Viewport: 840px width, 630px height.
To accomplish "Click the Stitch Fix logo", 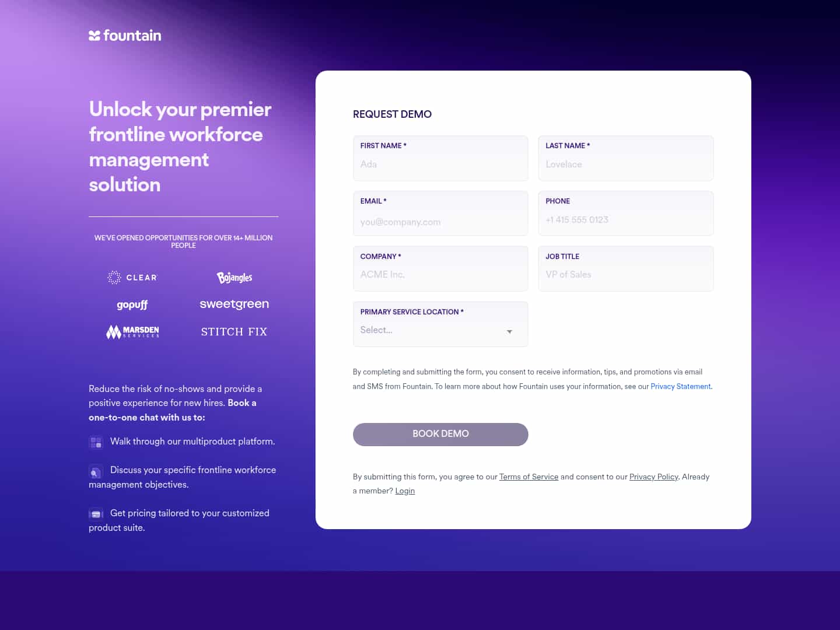I will (234, 332).
